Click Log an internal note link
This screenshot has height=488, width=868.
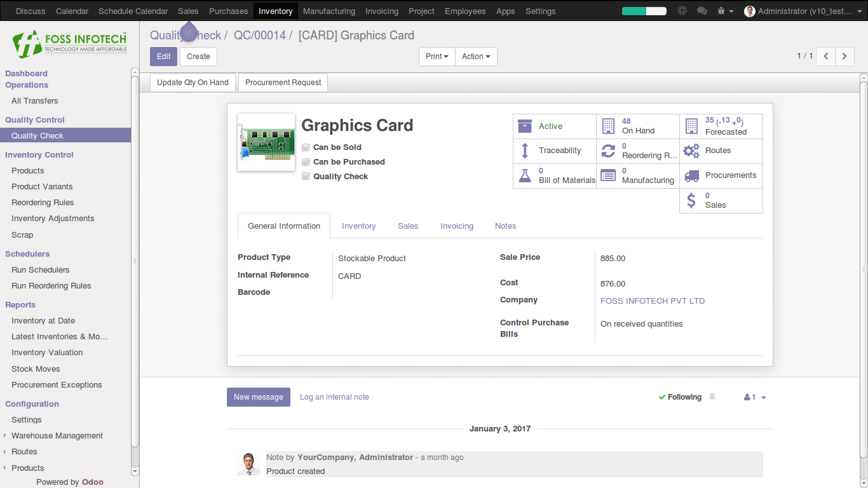coord(334,397)
